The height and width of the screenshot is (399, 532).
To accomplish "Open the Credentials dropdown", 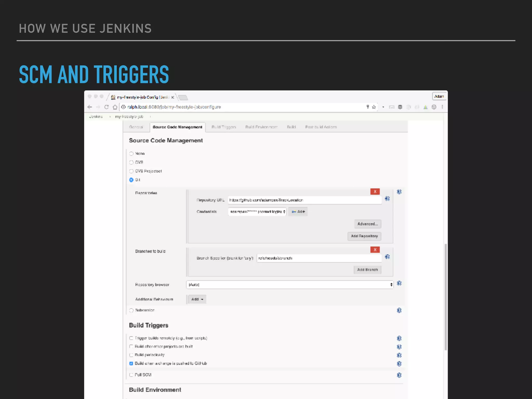I will (257, 212).
